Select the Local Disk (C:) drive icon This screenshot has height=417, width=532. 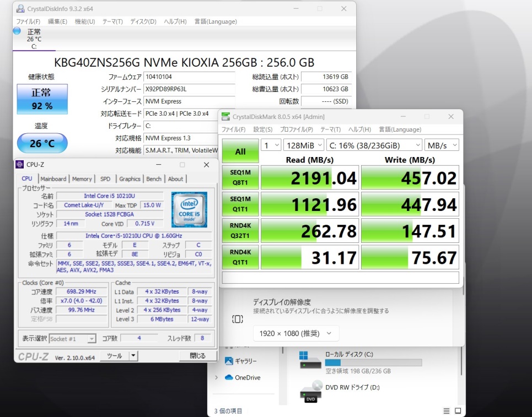tap(310, 361)
